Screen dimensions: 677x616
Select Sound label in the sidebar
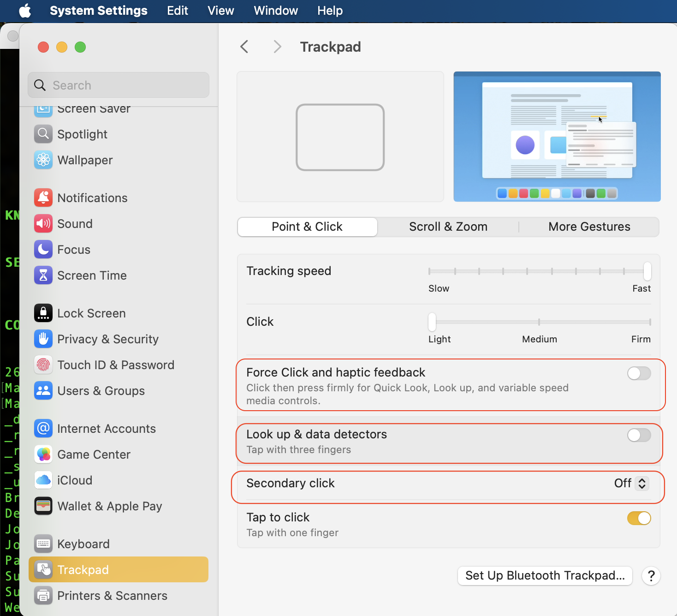[x=75, y=224]
